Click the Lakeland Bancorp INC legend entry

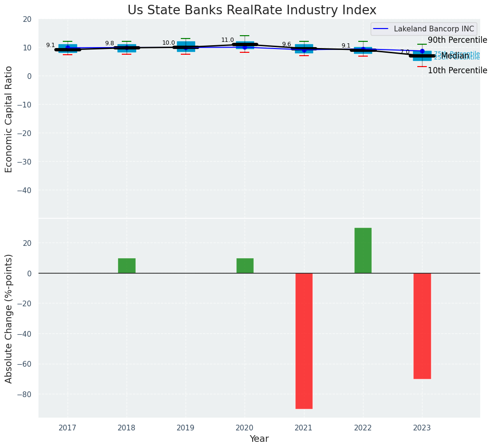434,29
